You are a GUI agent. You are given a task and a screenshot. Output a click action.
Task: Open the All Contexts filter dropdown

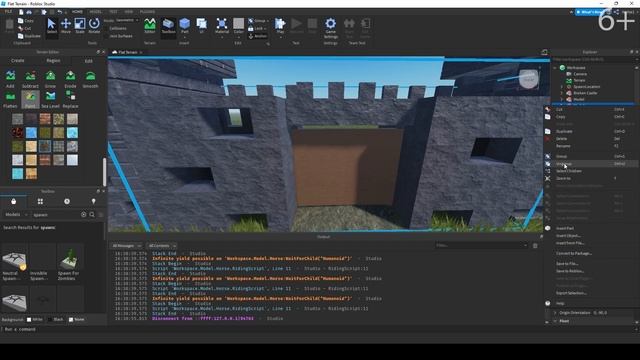coord(162,246)
